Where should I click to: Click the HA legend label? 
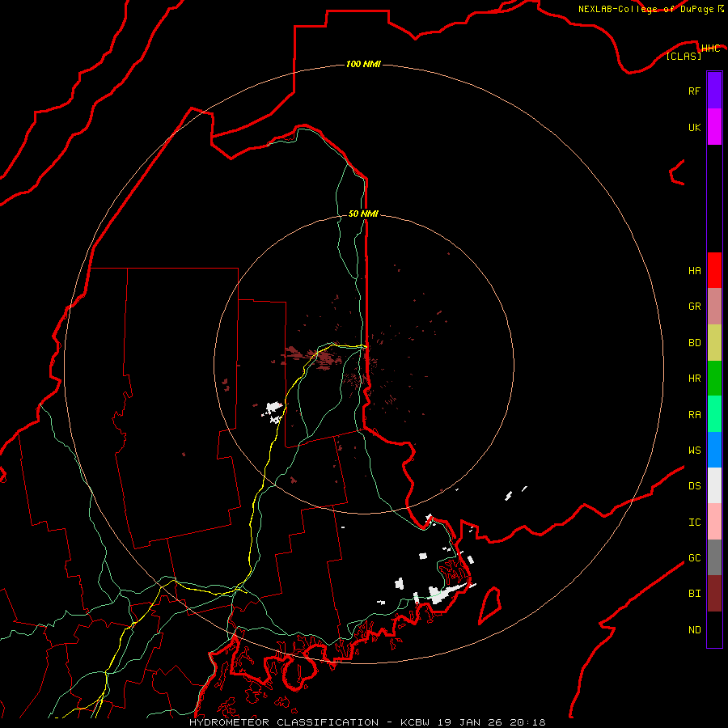pyautogui.click(x=694, y=271)
